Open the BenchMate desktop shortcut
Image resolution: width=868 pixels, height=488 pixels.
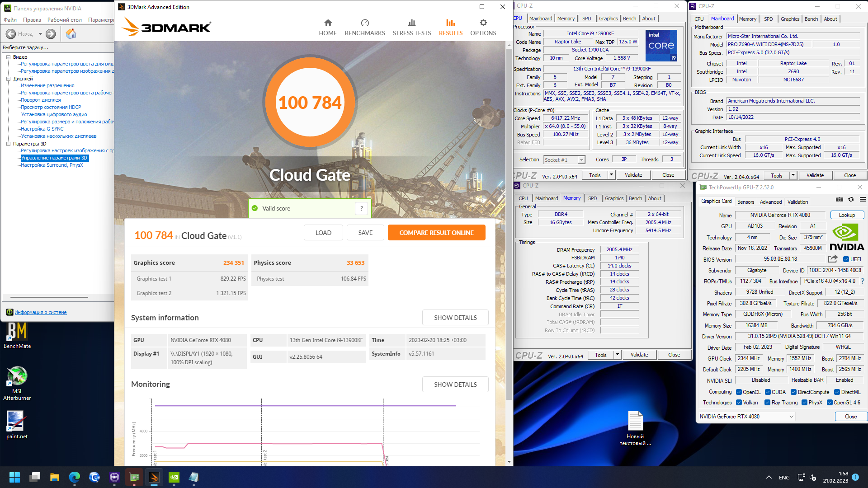(x=17, y=335)
